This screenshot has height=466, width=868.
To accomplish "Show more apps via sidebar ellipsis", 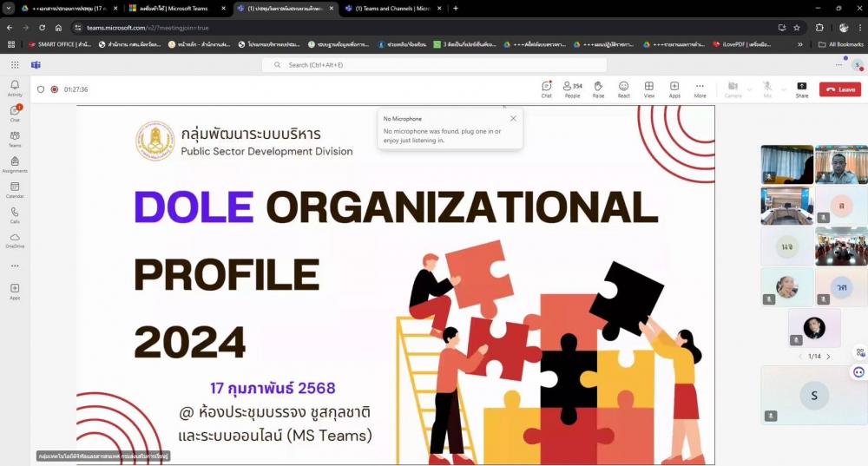I will tap(15, 266).
